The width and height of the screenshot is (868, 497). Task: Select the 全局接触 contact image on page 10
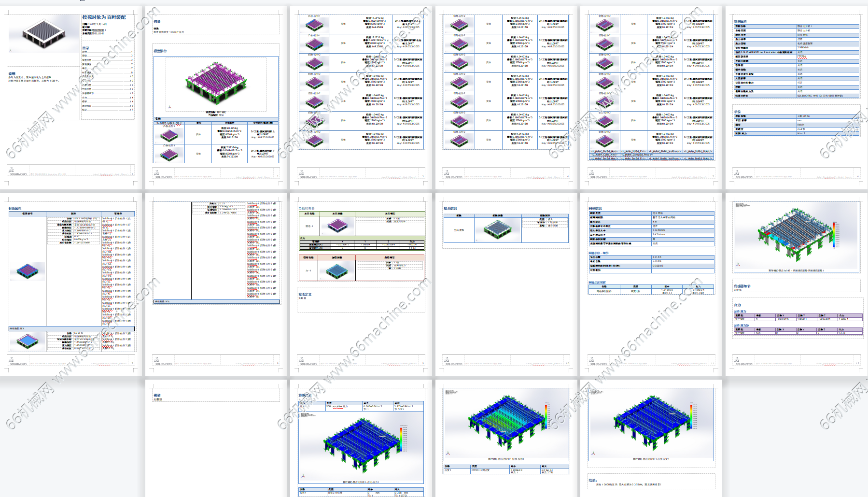pyautogui.click(x=497, y=229)
